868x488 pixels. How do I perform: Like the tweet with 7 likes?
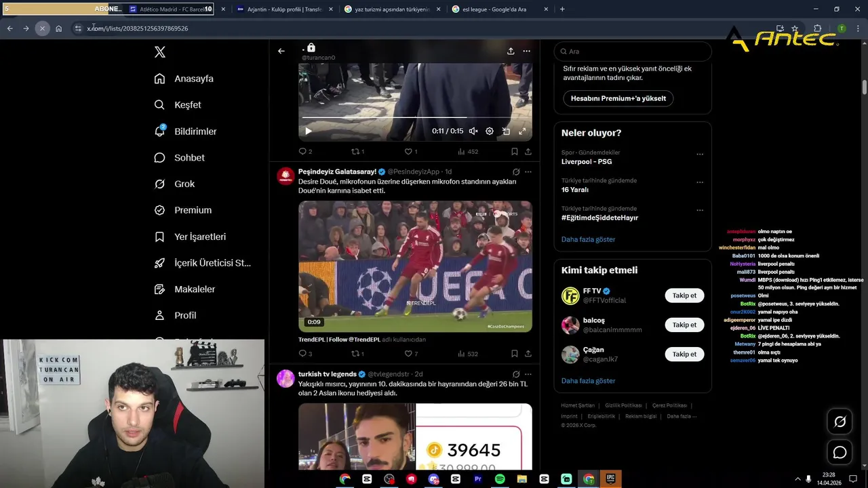click(x=410, y=354)
